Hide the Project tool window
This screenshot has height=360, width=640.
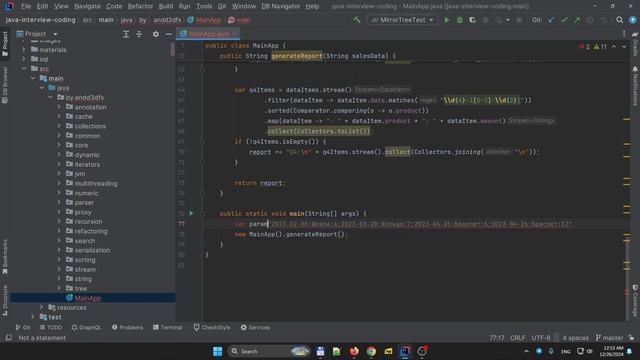point(169,34)
